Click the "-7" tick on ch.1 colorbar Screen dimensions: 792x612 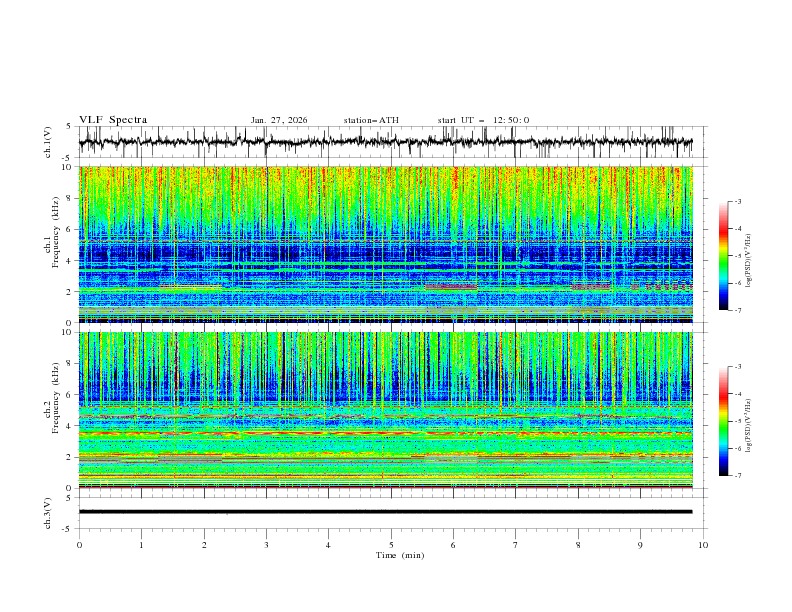(x=737, y=310)
